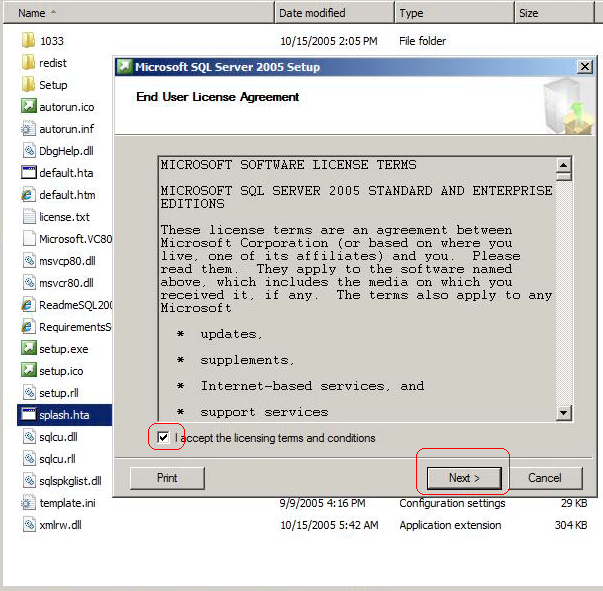
Task: Select the DbgHelp.dll file icon
Action: [x=28, y=151]
